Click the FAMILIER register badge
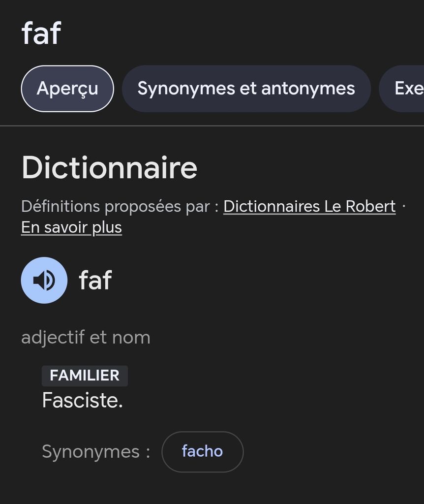Screen dimensions: 424x504 point(85,376)
